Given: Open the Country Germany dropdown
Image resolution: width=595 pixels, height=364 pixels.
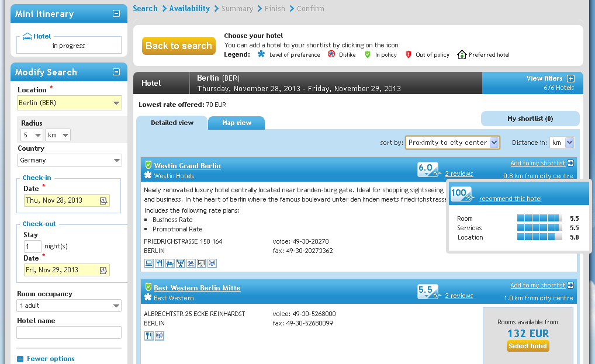Looking at the screenshot, I should [70, 161].
